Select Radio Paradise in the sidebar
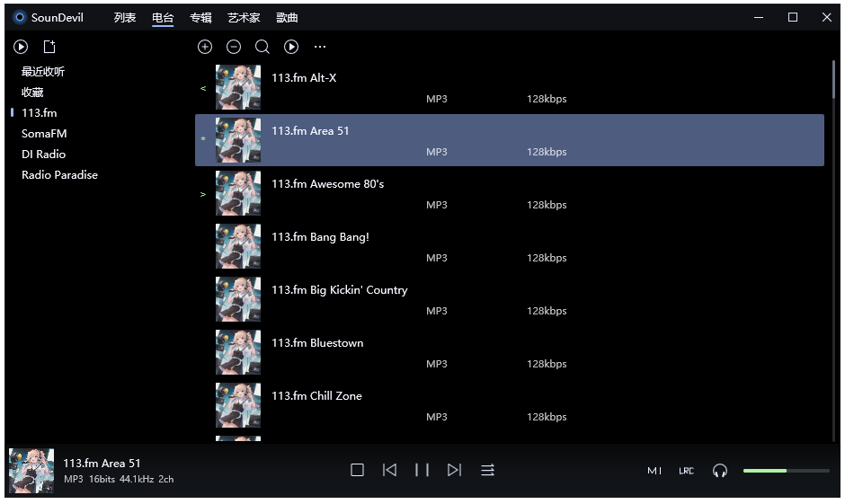The width and height of the screenshot is (845, 504). click(x=60, y=174)
